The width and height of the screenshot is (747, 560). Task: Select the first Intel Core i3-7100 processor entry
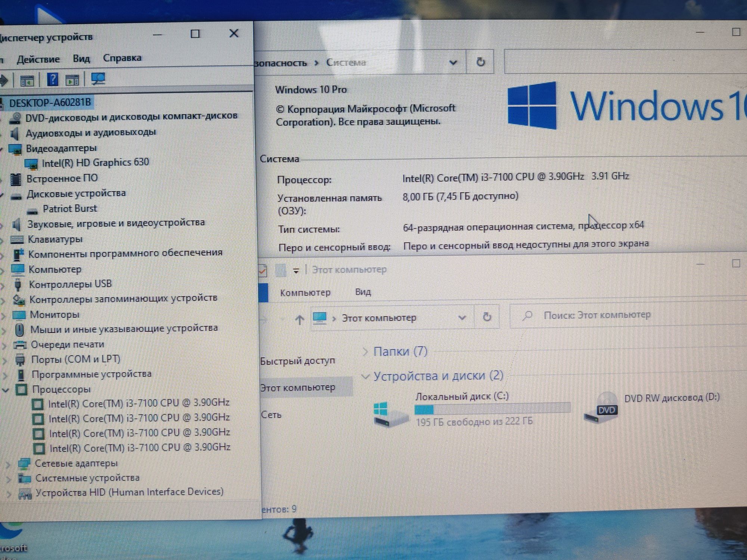tap(139, 403)
